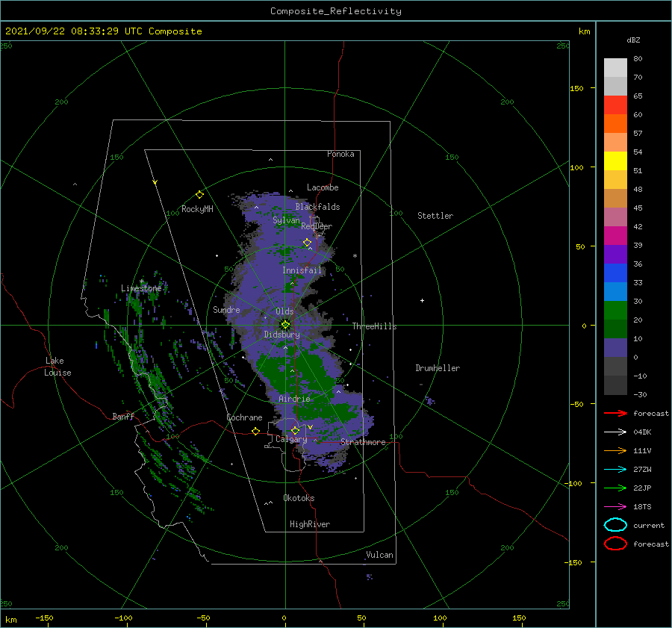Click the yellow V marker northwest of RockyMH
Screen dimensions: 672x628
point(155,182)
